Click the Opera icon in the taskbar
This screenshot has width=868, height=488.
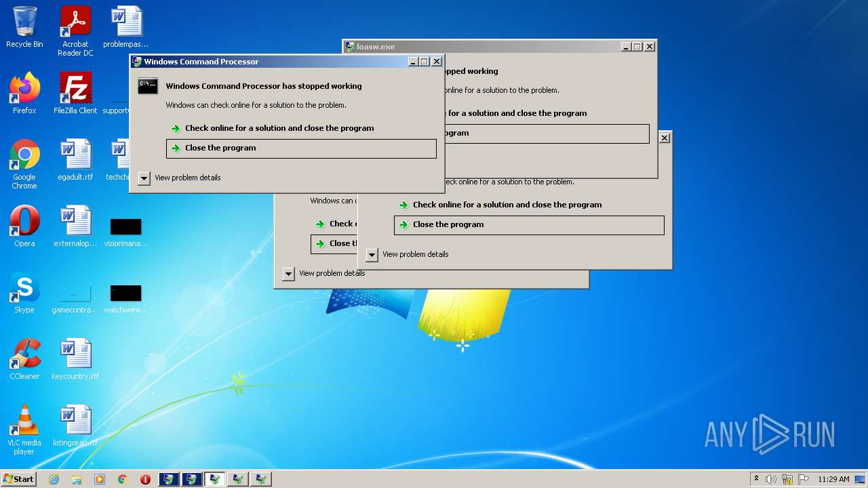pos(145,479)
